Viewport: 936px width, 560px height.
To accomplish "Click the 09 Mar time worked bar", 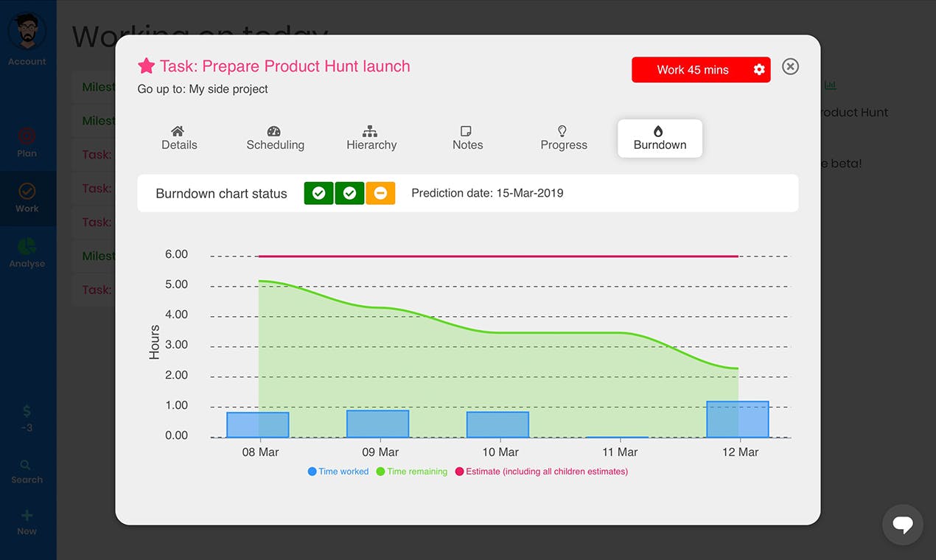I will [x=377, y=424].
